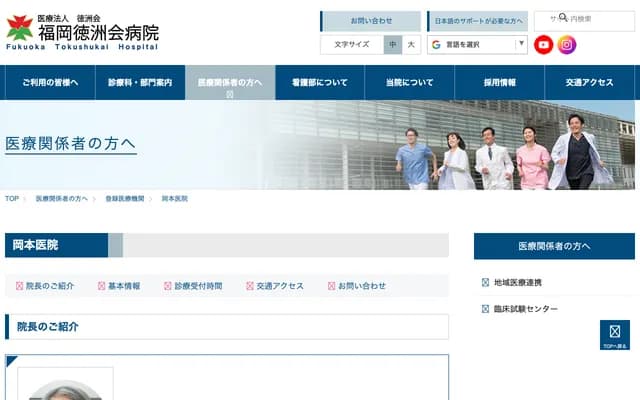
Task: Click the site search input field
Action: click(x=584, y=21)
